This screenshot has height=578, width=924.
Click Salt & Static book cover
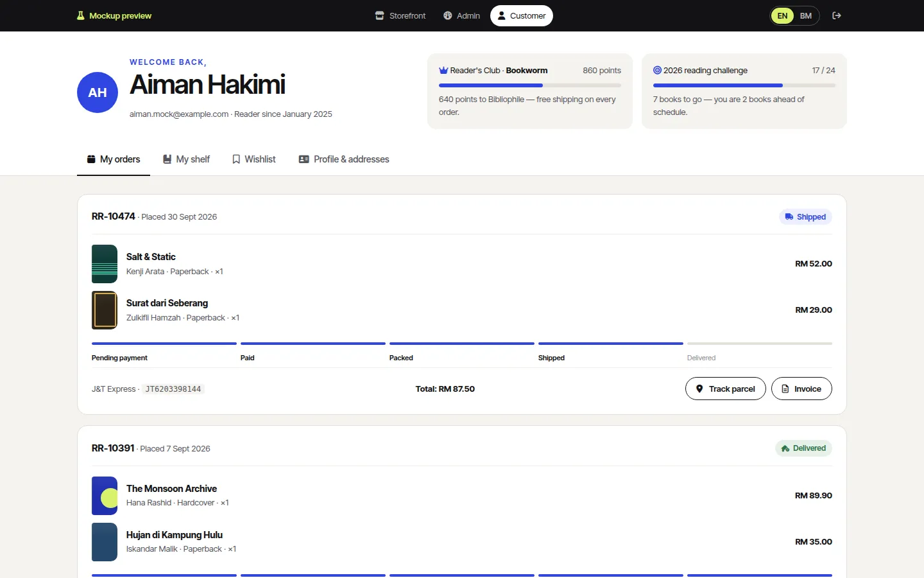pos(105,264)
